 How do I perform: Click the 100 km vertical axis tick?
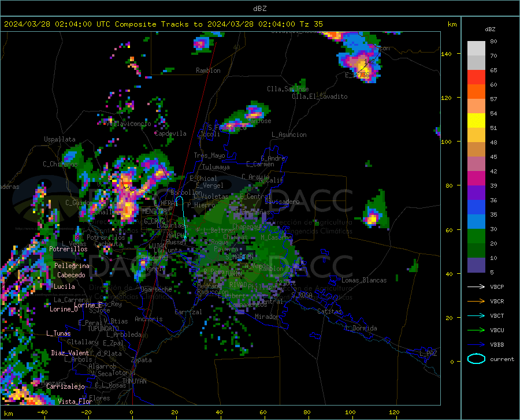click(x=447, y=142)
